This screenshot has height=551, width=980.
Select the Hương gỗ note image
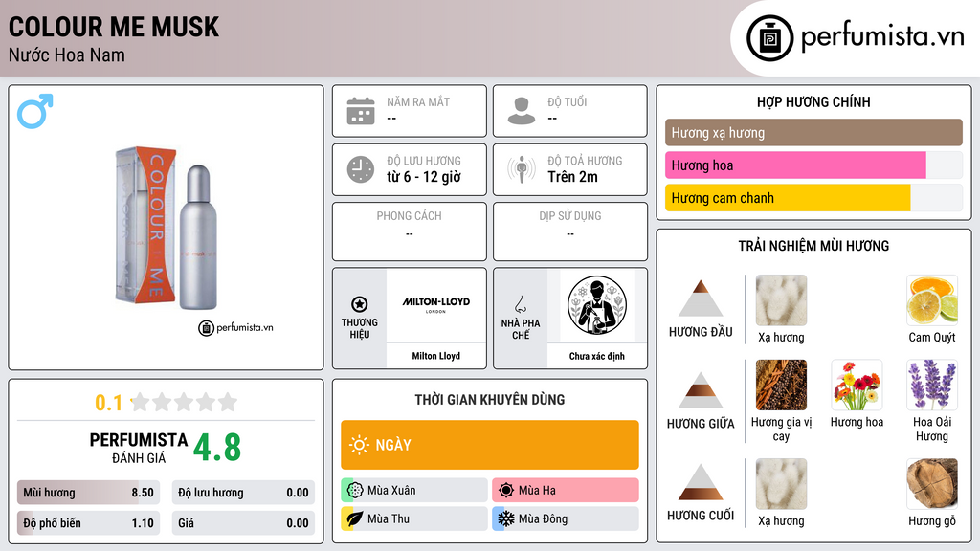click(x=932, y=484)
